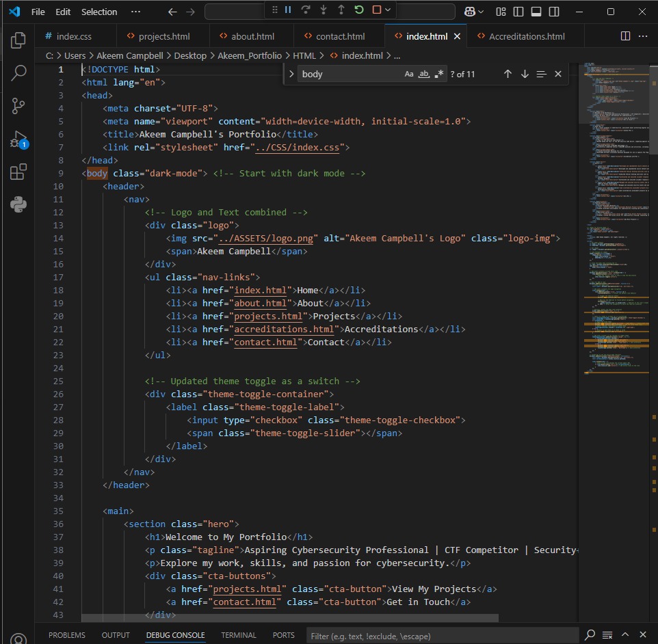Open the TERMINAL panel tab

(x=238, y=635)
